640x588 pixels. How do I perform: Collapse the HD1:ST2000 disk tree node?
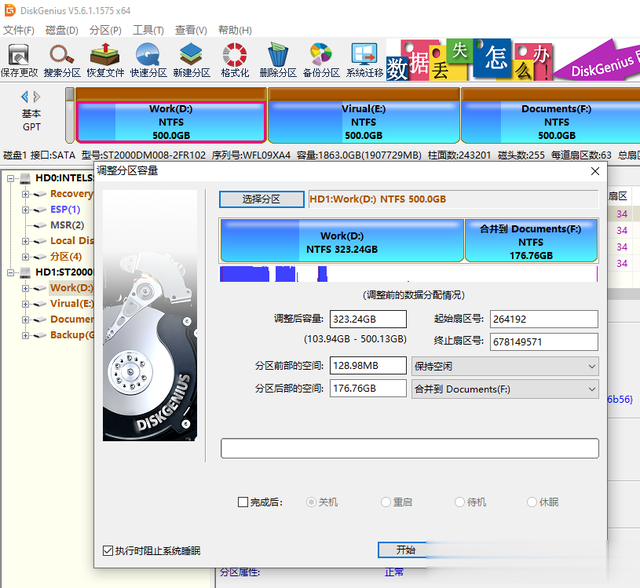pyautogui.click(x=10, y=272)
